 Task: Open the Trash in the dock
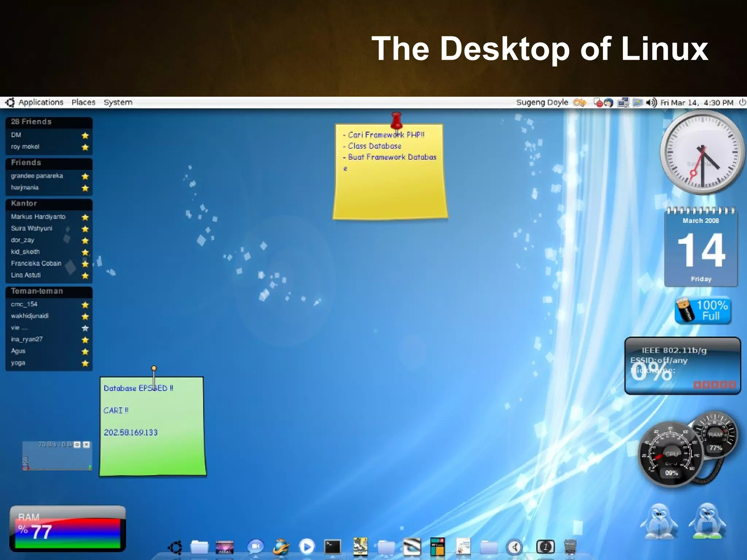(570, 547)
